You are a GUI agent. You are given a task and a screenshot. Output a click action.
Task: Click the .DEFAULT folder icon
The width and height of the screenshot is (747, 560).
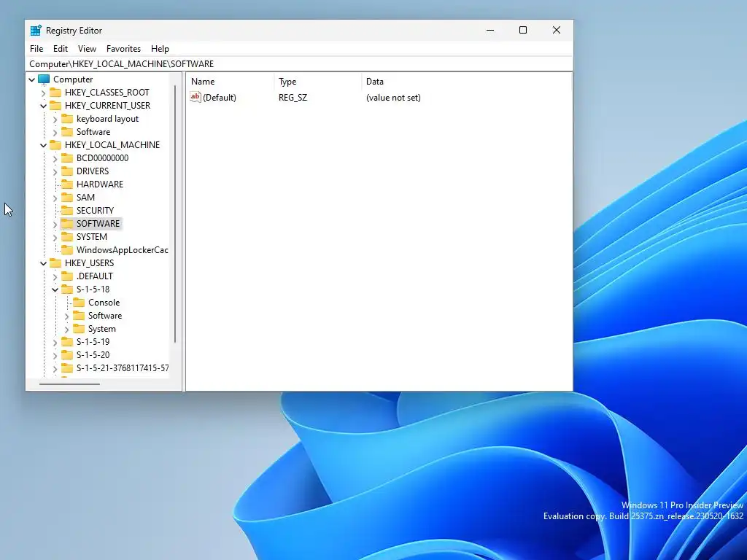67,276
